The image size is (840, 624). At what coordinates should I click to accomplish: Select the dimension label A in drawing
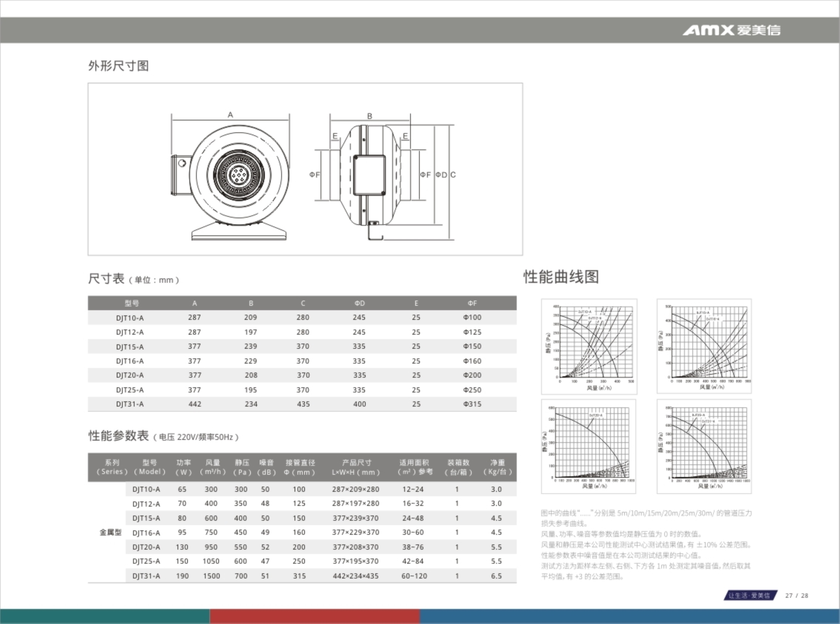click(x=230, y=115)
